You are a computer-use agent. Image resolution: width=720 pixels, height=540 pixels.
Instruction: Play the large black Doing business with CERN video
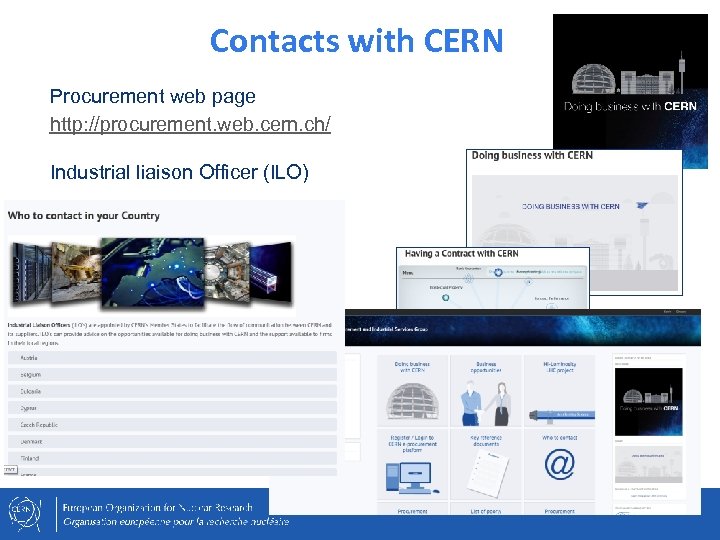[630, 83]
